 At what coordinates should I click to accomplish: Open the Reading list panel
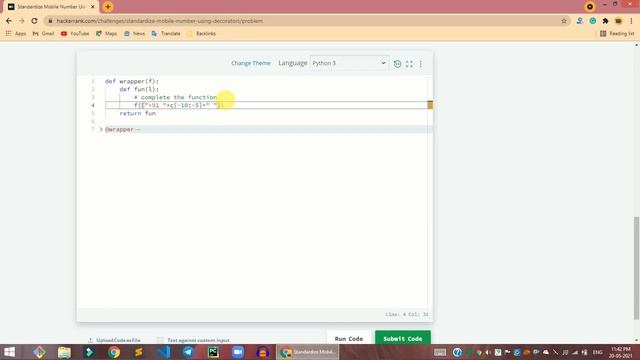[617, 33]
